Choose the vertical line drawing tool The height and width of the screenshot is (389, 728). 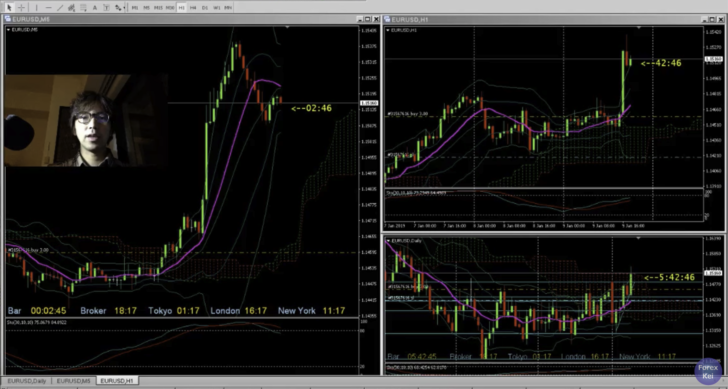[x=36, y=7]
